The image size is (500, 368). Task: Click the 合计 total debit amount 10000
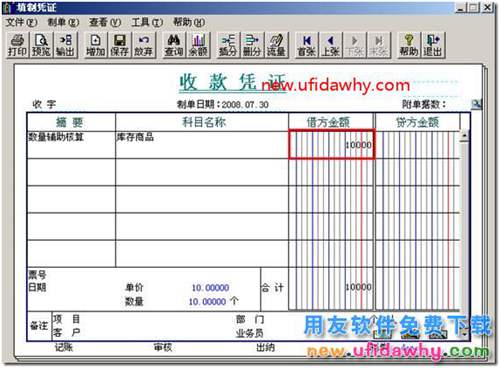358,287
